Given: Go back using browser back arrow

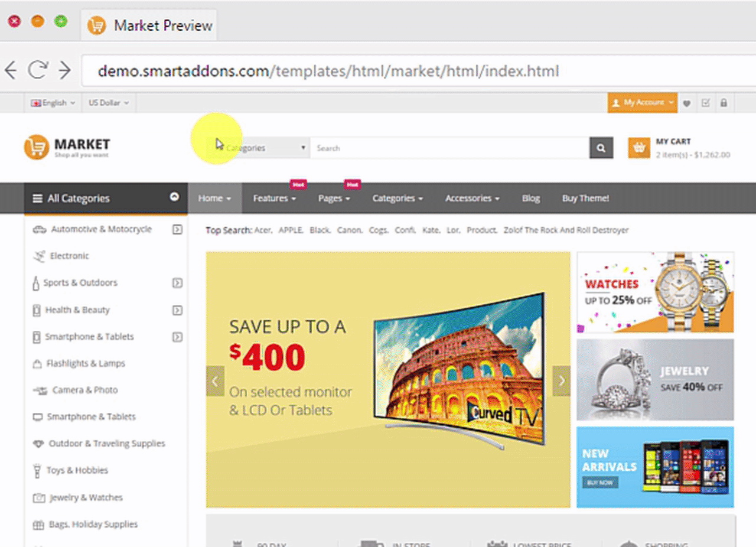Looking at the screenshot, I should 11,71.
